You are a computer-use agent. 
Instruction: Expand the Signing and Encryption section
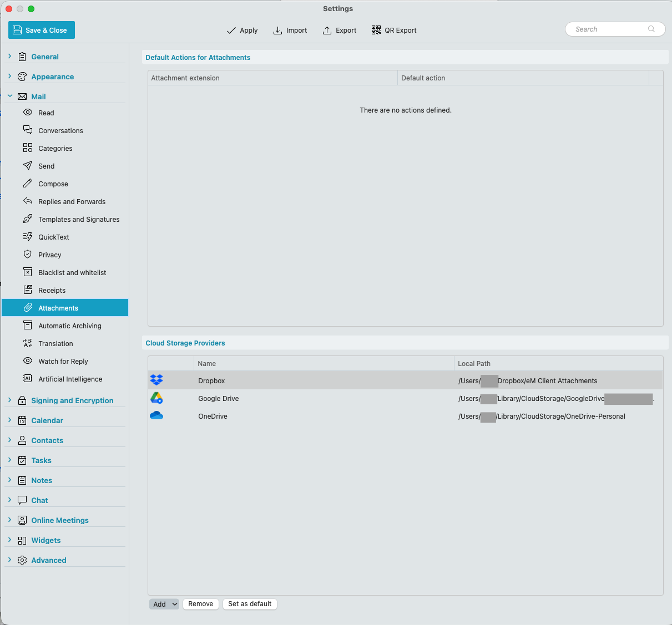(10, 400)
